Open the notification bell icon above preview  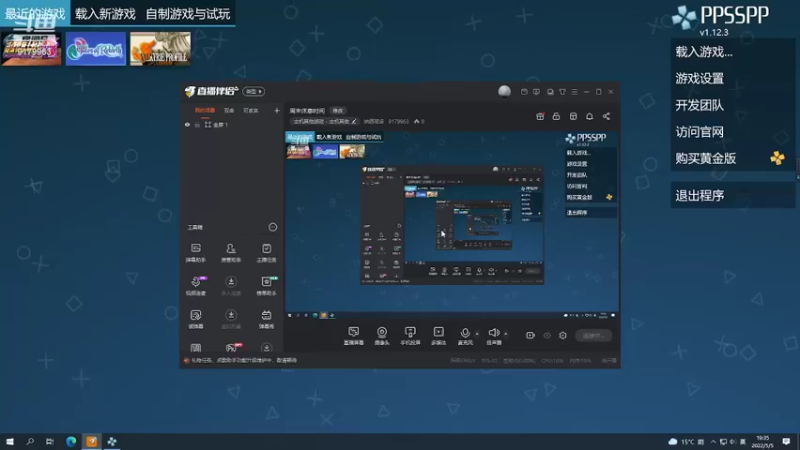tap(589, 116)
